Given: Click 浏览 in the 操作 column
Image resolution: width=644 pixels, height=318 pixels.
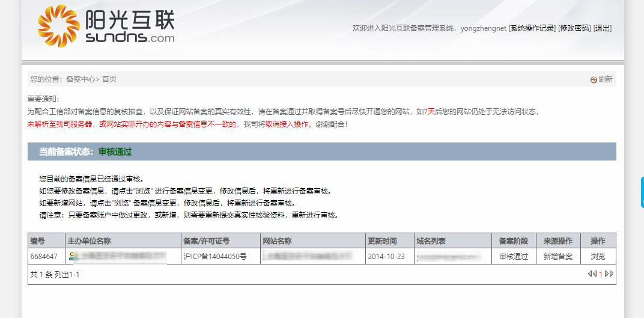Looking at the screenshot, I should (x=598, y=257).
